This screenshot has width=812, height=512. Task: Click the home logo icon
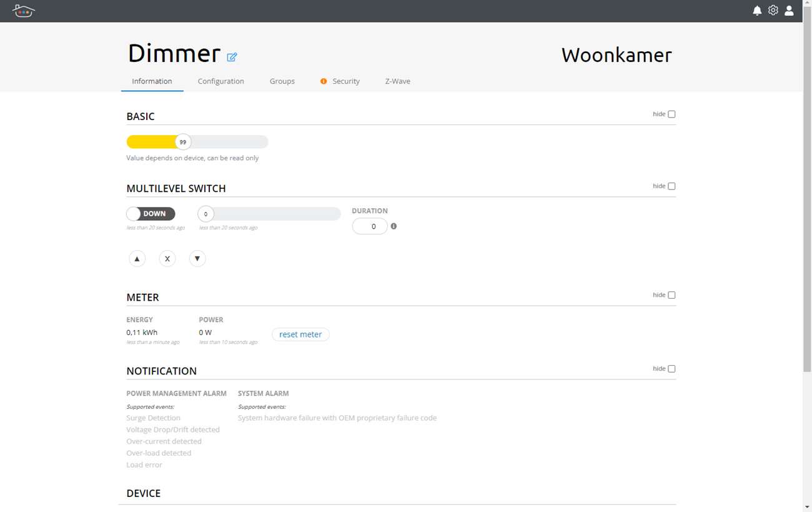click(x=24, y=11)
